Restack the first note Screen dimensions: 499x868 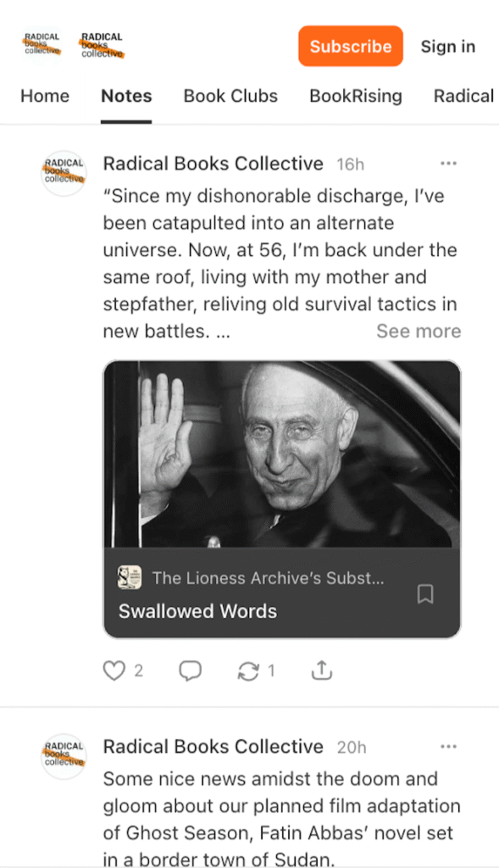248,671
